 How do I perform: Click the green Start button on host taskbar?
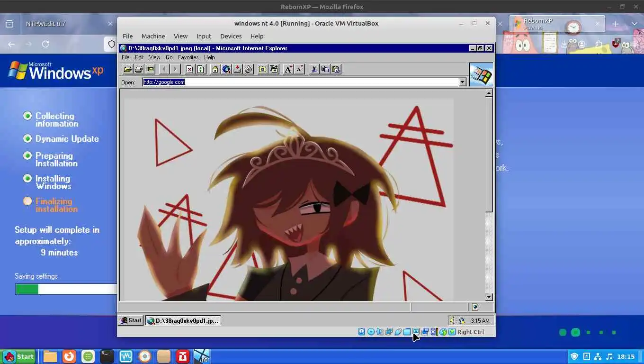pyautogui.click(x=19, y=356)
